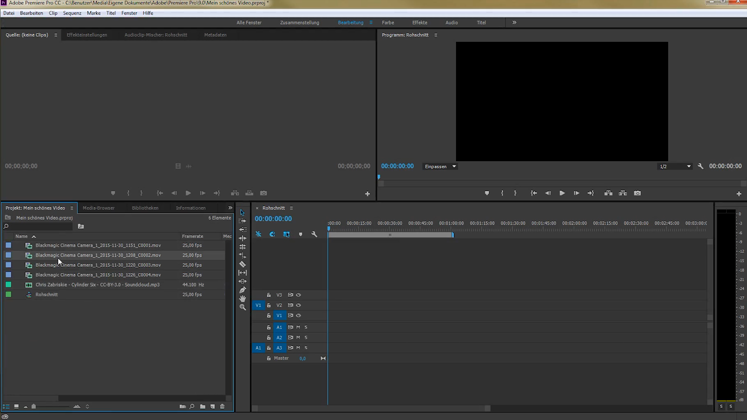Open Project panel menu beside title
Screen dimensions: 747x420
point(71,208)
